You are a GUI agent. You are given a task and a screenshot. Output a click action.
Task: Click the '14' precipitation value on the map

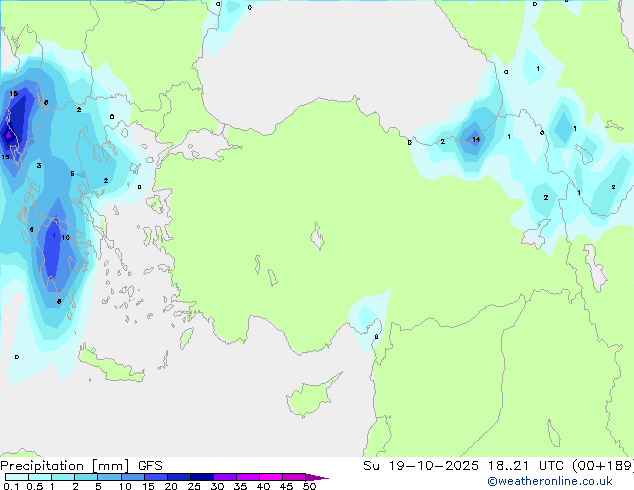[476, 139]
